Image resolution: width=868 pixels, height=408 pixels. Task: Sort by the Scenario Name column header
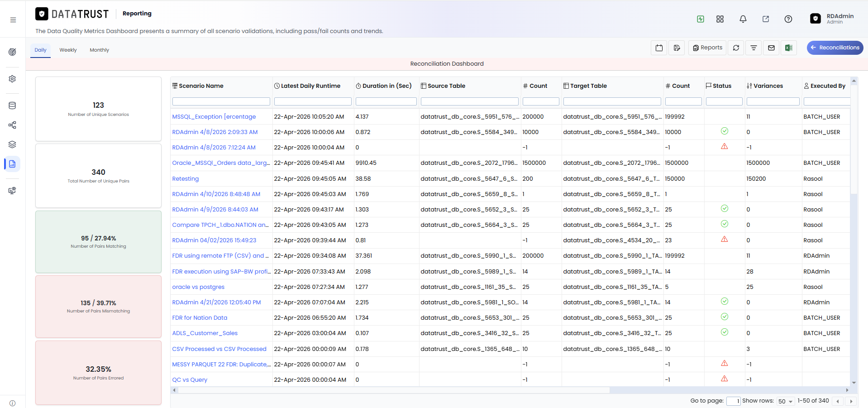[x=201, y=86]
